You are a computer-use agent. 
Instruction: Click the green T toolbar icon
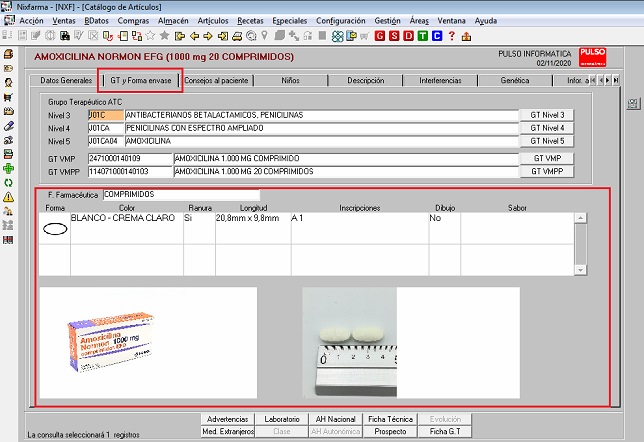[x=423, y=36]
